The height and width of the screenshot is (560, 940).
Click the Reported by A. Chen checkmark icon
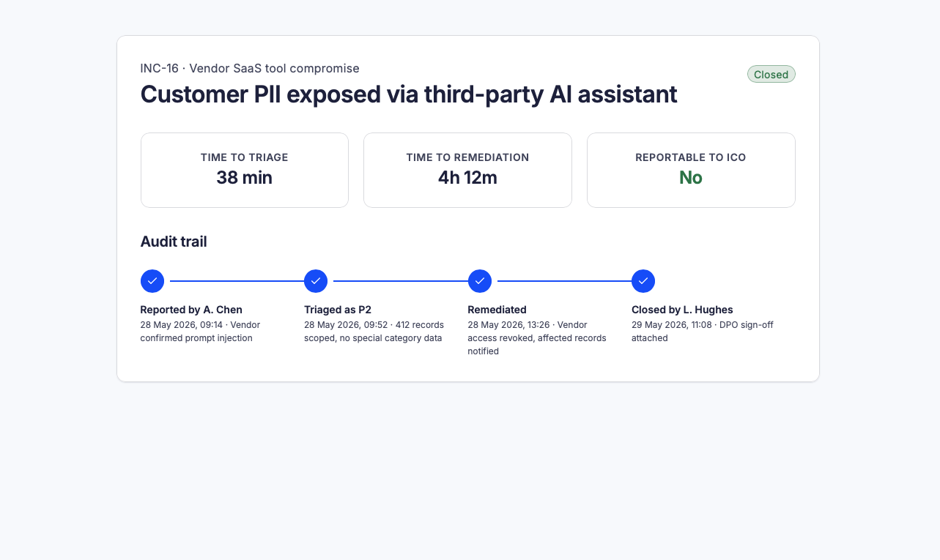click(x=152, y=281)
